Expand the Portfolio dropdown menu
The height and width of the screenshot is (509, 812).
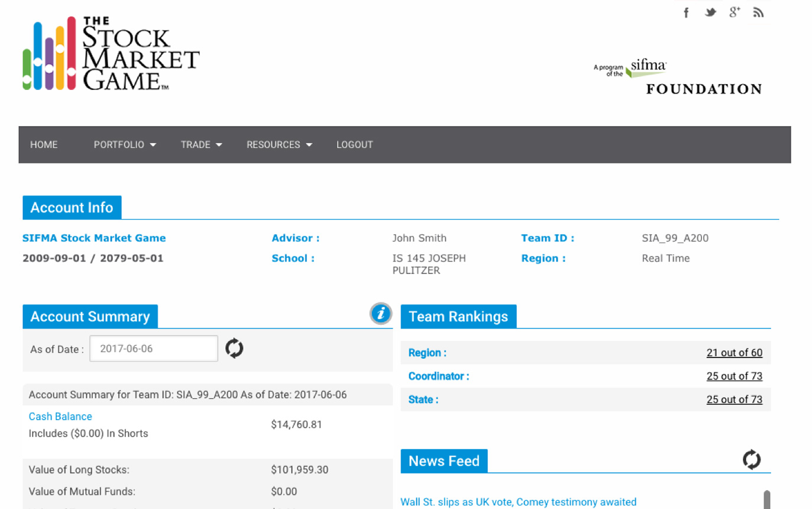(x=125, y=144)
